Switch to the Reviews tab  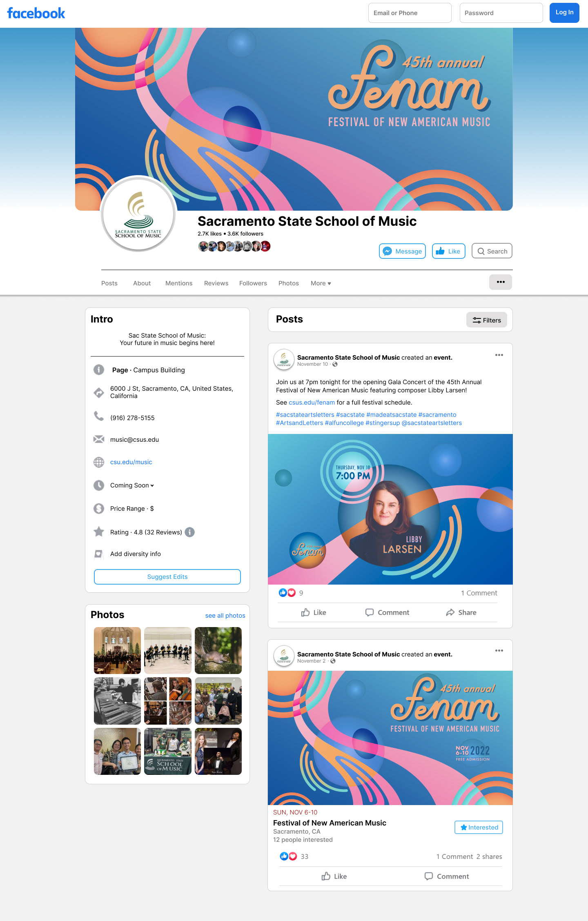pyautogui.click(x=216, y=283)
